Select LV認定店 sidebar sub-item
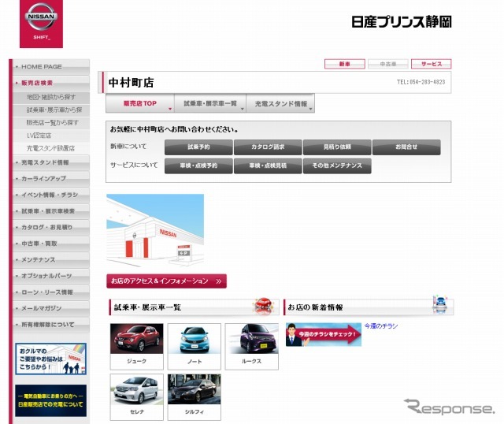504x424 pixels. [x=51, y=136]
